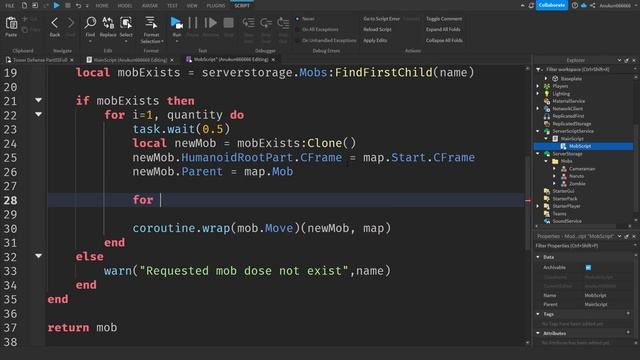This screenshot has height=360, width=640.
Task: Click Go to Script Error
Action: coord(382,19)
